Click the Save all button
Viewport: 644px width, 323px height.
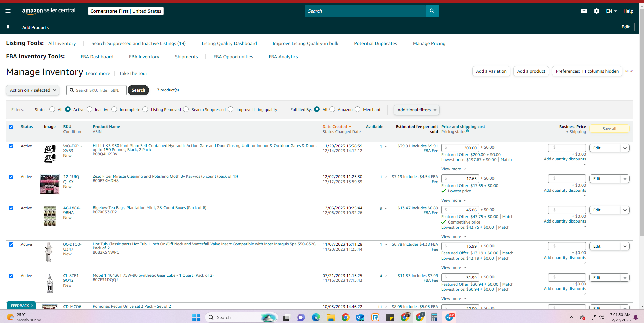click(609, 129)
